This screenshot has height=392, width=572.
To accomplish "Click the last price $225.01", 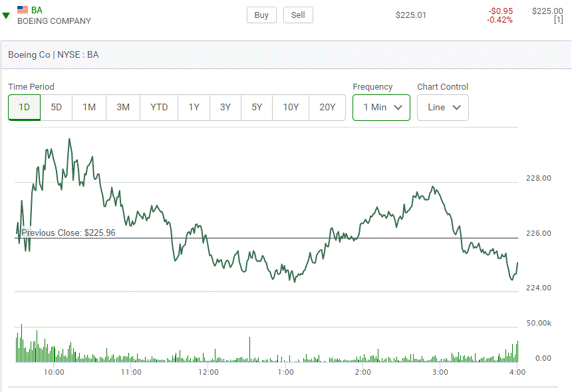I will pos(411,15).
